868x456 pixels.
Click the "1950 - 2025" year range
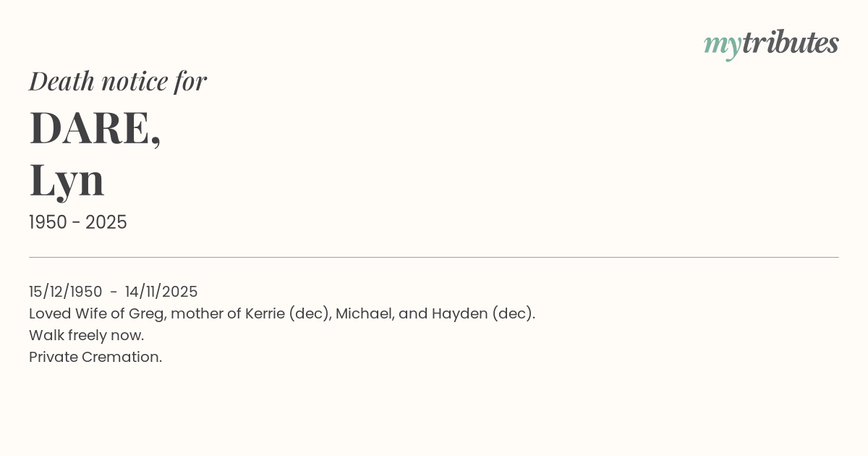[78, 222]
